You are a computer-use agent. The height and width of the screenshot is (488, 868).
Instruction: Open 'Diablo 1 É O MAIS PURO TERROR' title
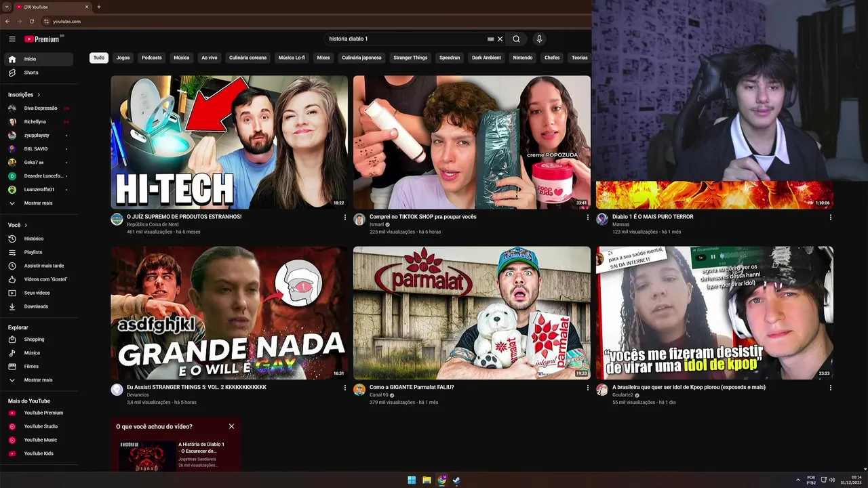click(652, 217)
